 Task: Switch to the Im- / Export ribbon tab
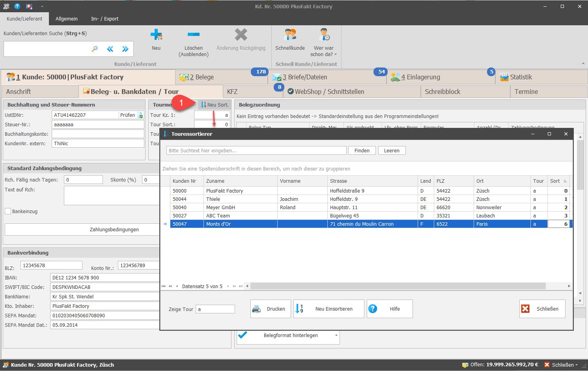point(105,19)
